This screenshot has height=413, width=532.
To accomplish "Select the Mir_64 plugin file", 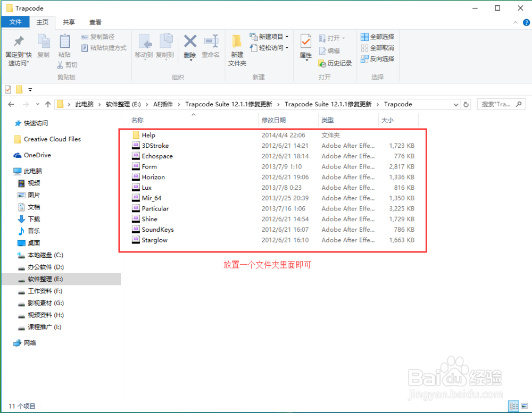I will coord(147,198).
